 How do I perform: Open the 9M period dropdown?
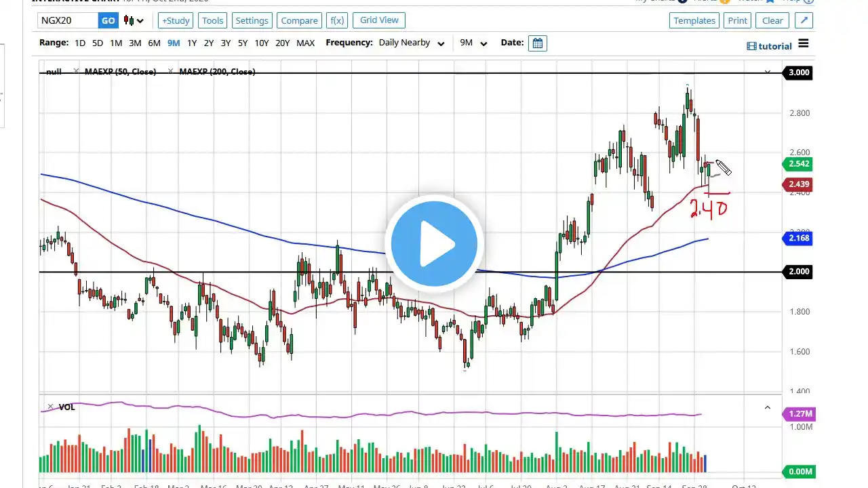[473, 43]
